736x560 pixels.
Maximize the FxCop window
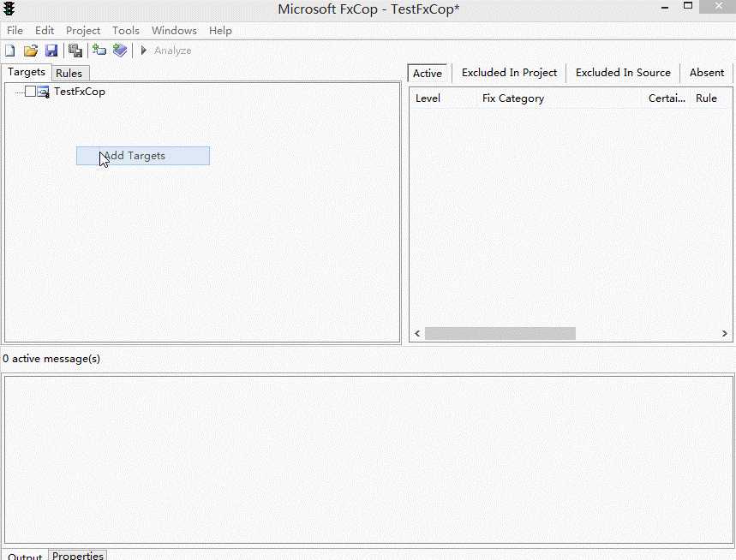pyautogui.click(x=688, y=6)
